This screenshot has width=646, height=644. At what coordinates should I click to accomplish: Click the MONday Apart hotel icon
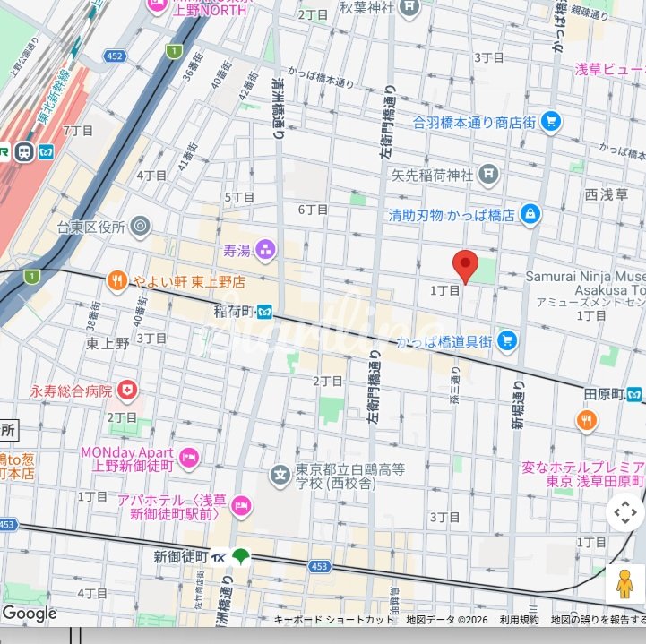[x=189, y=458]
